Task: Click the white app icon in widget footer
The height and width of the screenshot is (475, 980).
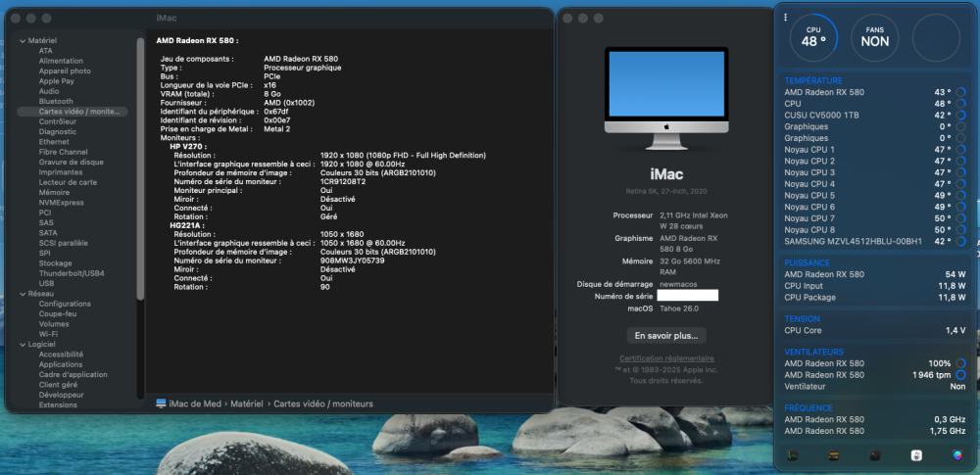Action: point(916,455)
